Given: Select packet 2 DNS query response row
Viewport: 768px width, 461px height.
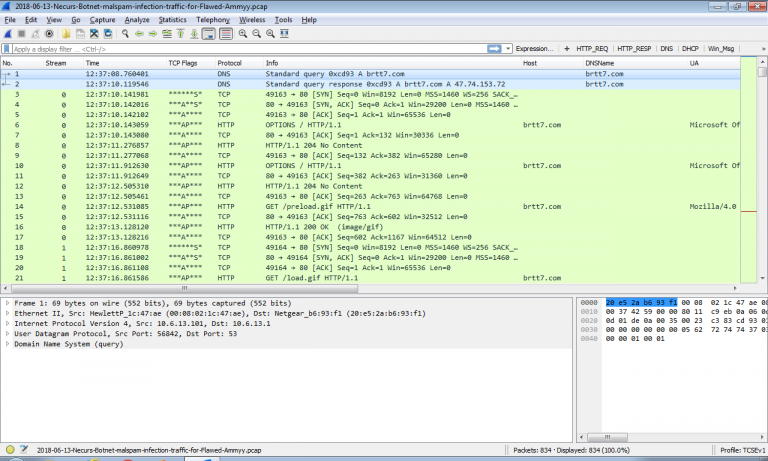Looking at the screenshot, I should click(x=370, y=84).
